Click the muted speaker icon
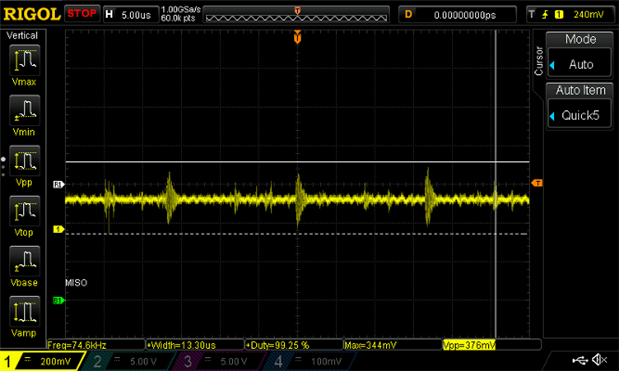This screenshot has width=619, height=371. (599, 360)
